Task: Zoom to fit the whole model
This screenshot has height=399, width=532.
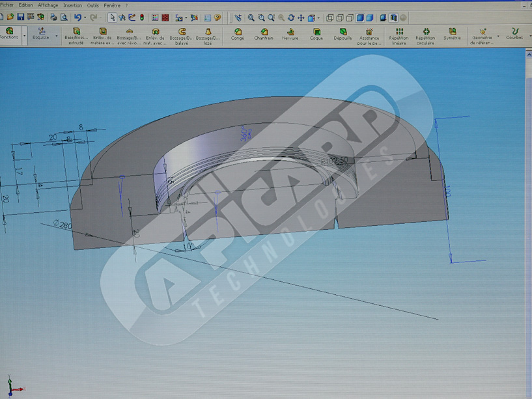Action: 251,18
